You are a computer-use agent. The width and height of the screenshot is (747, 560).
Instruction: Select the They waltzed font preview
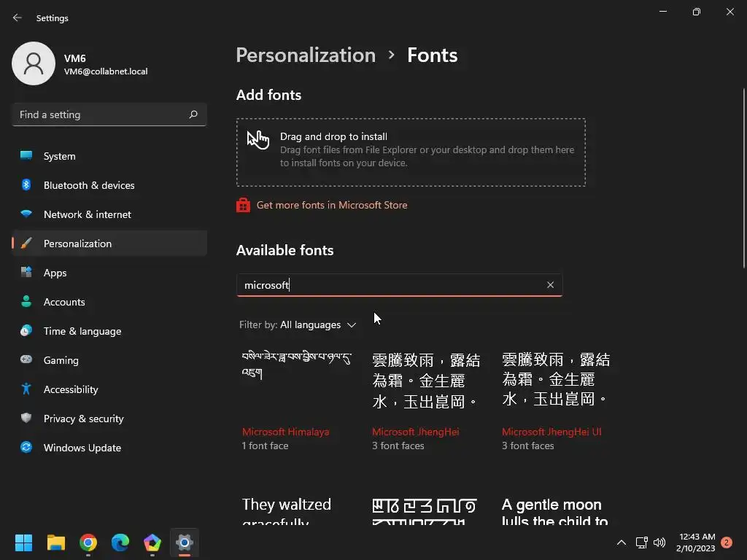click(x=286, y=510)
